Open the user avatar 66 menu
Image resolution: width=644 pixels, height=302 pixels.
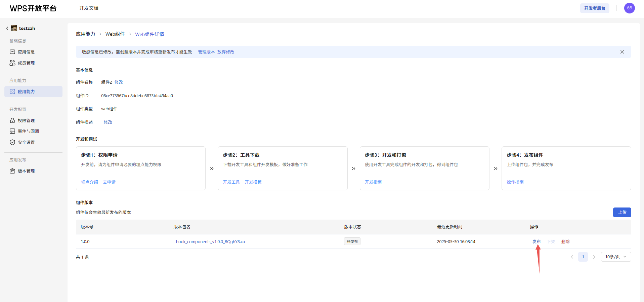click(629, 8)
